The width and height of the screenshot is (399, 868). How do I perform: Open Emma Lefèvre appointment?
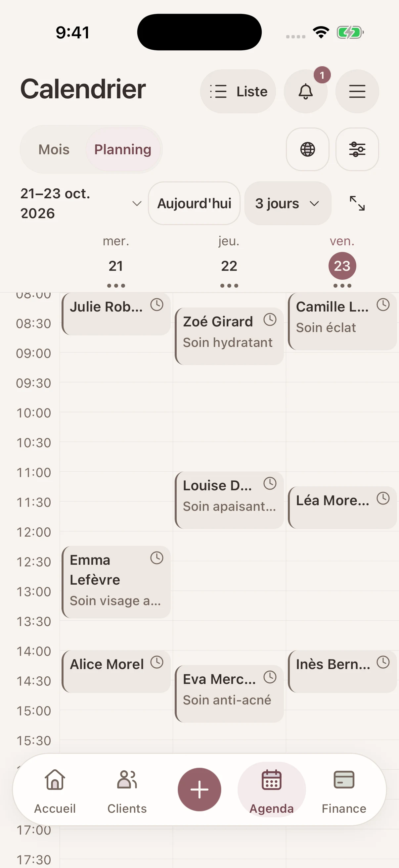116,582
